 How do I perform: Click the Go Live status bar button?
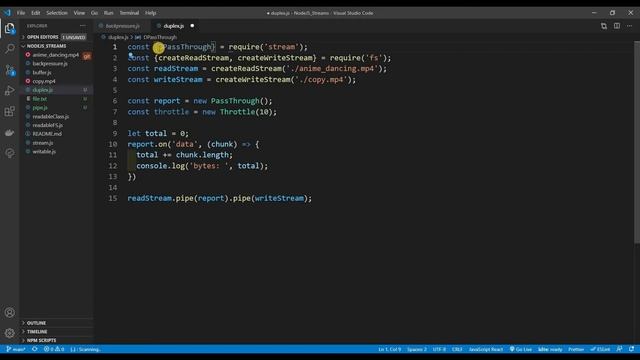521,349
